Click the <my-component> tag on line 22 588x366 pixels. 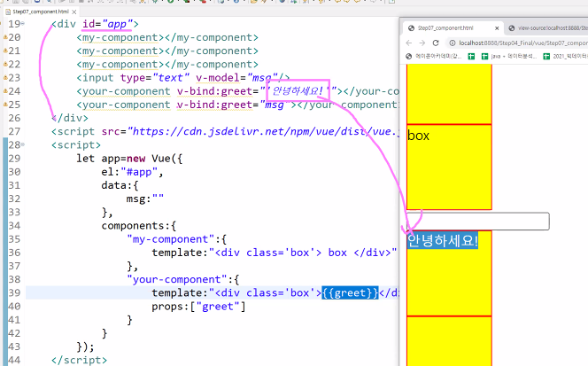120,64
